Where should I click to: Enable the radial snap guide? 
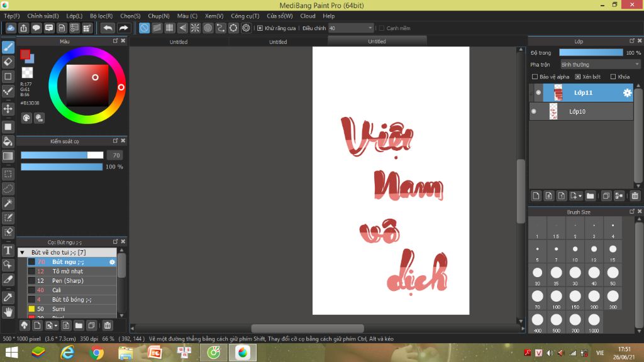tap(195, 28)
